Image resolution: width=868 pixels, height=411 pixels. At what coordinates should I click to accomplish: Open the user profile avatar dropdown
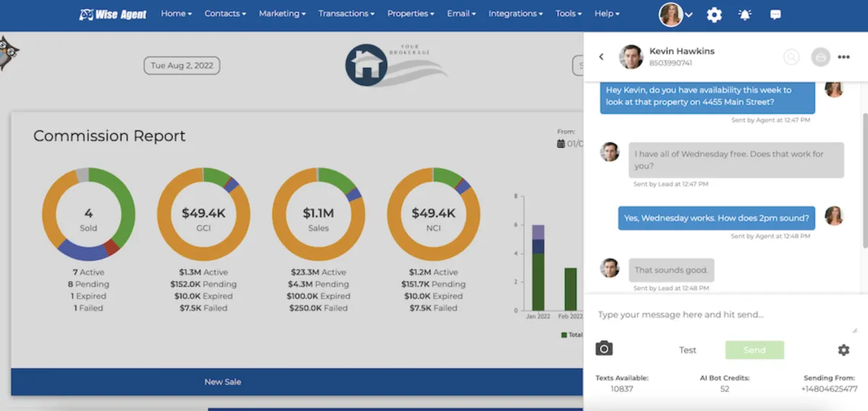point(676,14)
